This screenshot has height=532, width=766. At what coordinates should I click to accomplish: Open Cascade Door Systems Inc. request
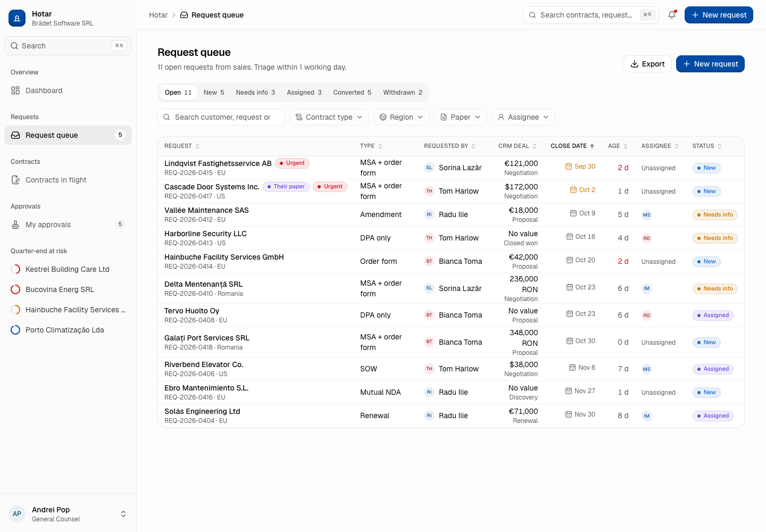tap(212, 187)
